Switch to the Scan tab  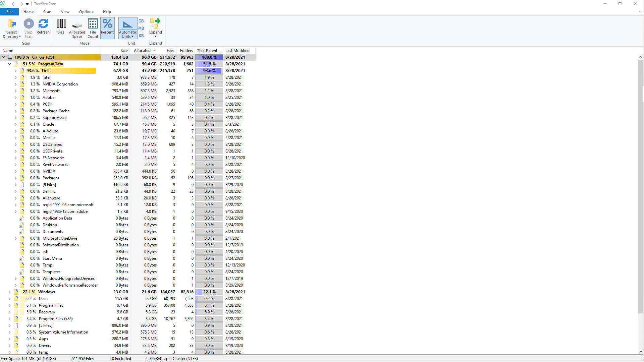coord(47,12)
